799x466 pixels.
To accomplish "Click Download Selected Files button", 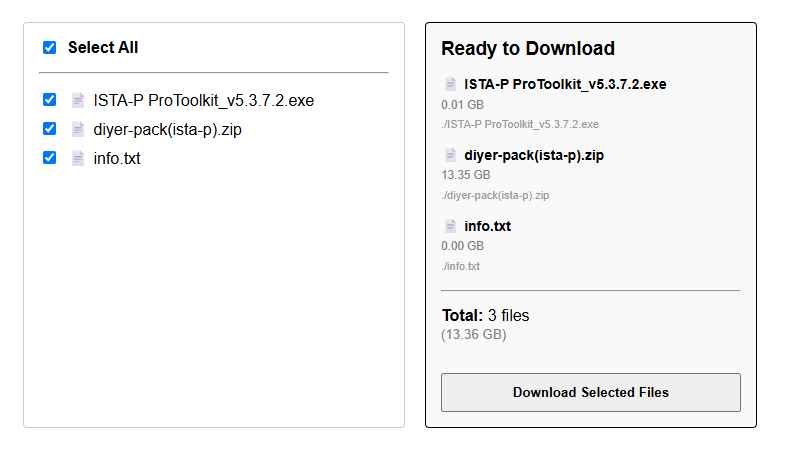I will coord(591,392).
